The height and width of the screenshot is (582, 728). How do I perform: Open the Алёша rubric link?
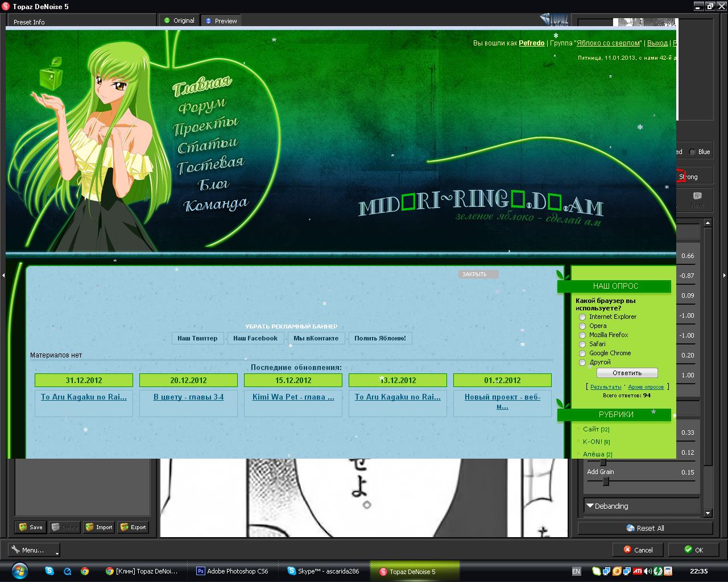coord(594,454)
